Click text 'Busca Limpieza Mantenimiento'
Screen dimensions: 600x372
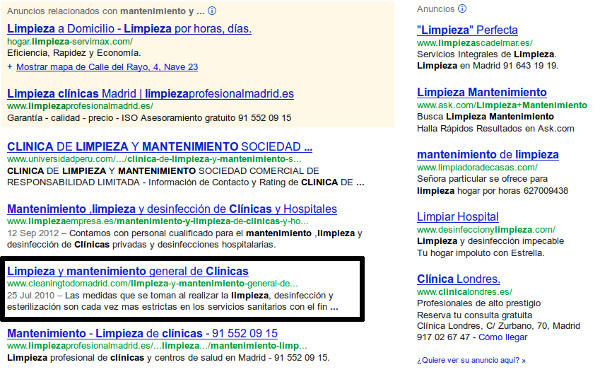pyautogui.click(x=485, y=117)
